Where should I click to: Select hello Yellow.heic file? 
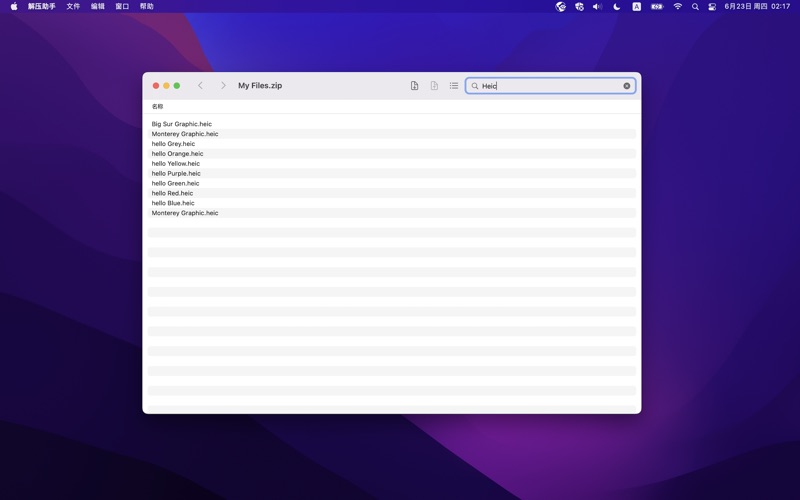[x=392, y=163]
